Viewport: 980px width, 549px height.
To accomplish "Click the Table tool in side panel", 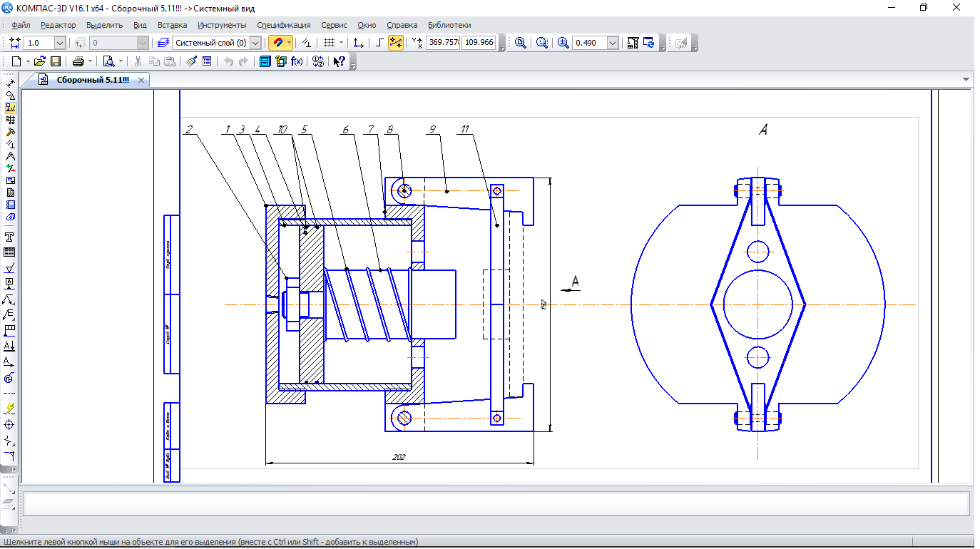I will 10,252.
